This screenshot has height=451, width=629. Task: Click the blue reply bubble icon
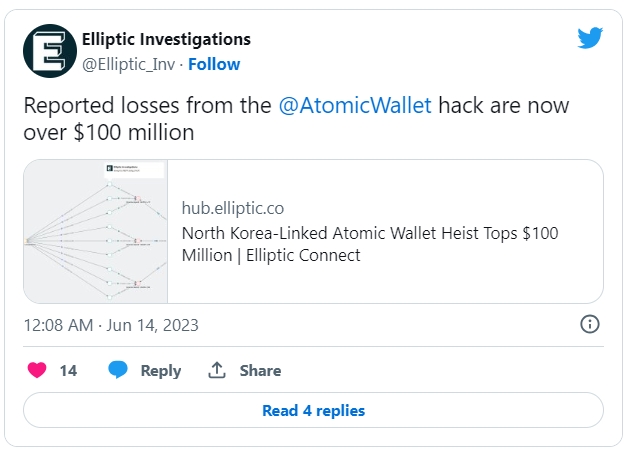118,370
